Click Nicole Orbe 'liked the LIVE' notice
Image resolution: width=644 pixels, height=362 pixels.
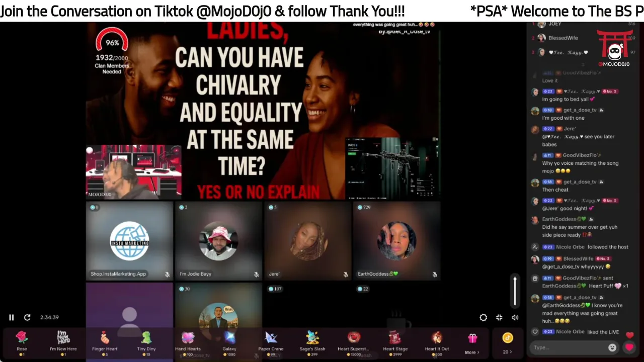[581, 332]
